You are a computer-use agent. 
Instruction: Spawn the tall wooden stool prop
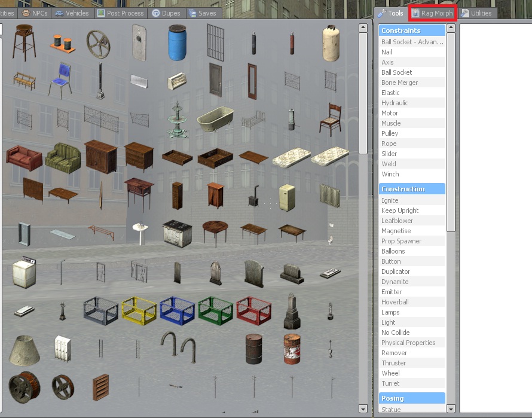pyautogui.click(x=24, y=42)
